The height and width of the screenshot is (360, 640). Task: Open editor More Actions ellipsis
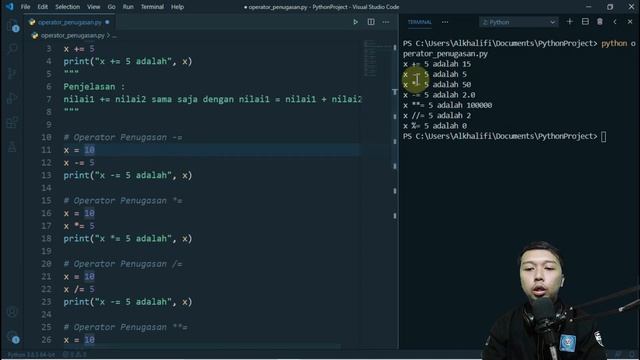pos(386,22)
